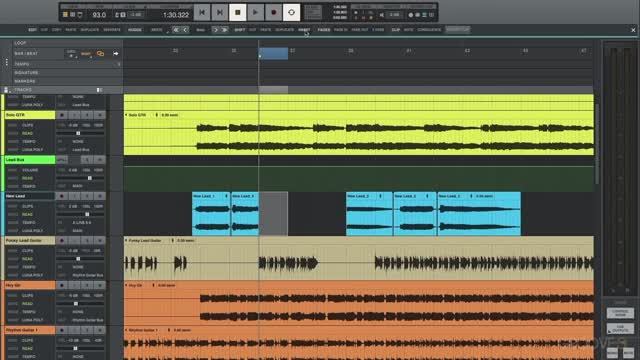The width and height of the screenshot is (640, 360).
Task: Click the transport Record button
Action: (273, 13)
